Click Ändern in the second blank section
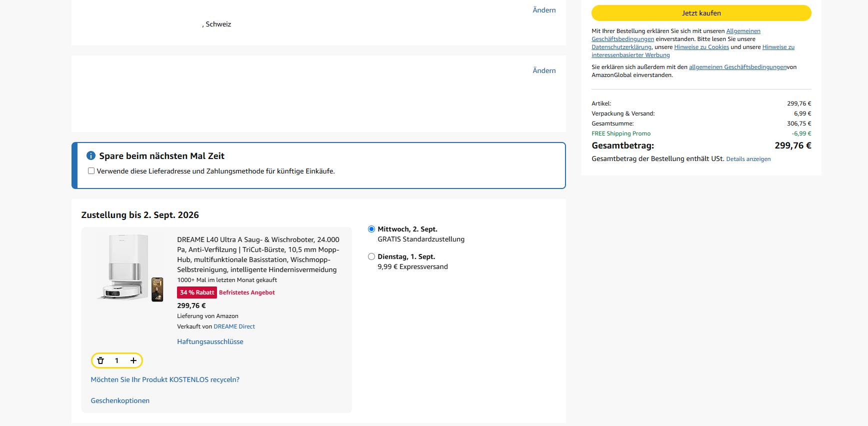 (x=544, y=70)
